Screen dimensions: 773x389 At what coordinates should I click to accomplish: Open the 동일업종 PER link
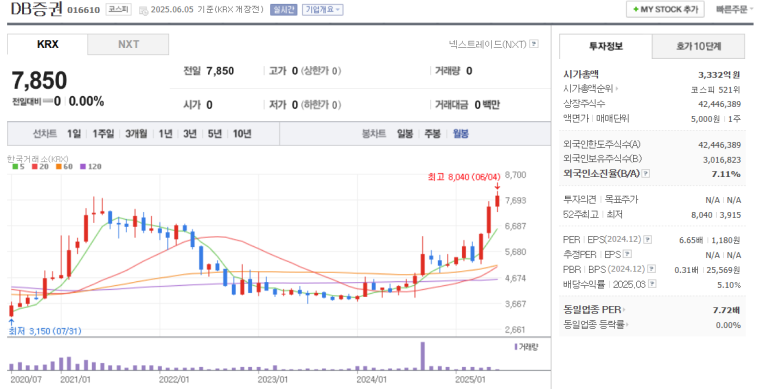[594, 310]
